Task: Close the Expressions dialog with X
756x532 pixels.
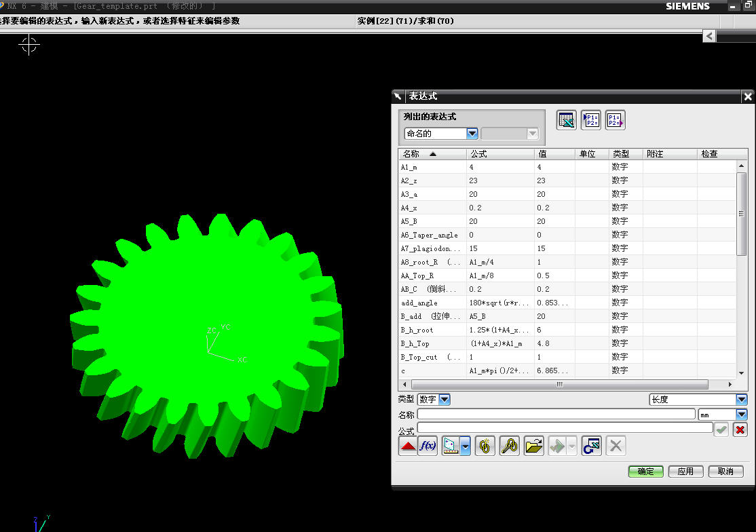Action: coord(748,96)
